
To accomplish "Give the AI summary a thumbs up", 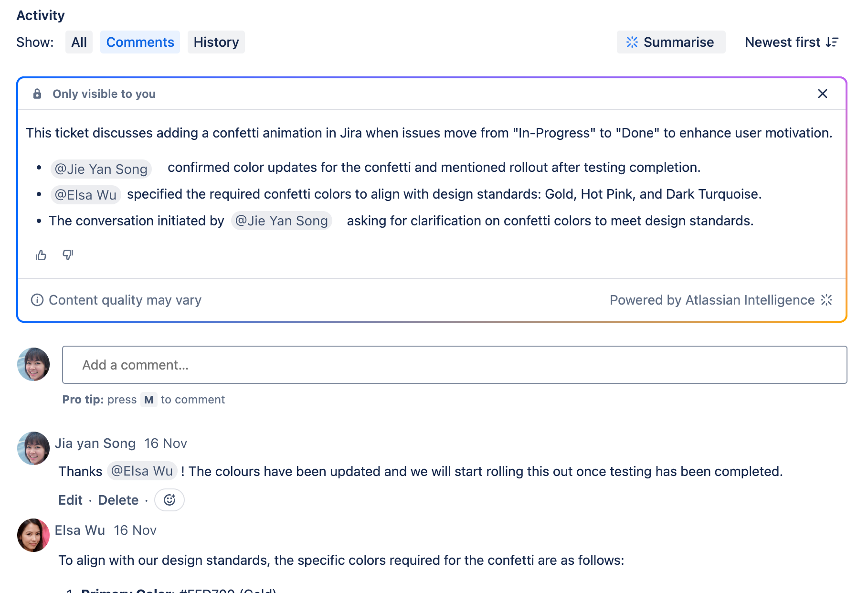I will [x=41, y=255].
